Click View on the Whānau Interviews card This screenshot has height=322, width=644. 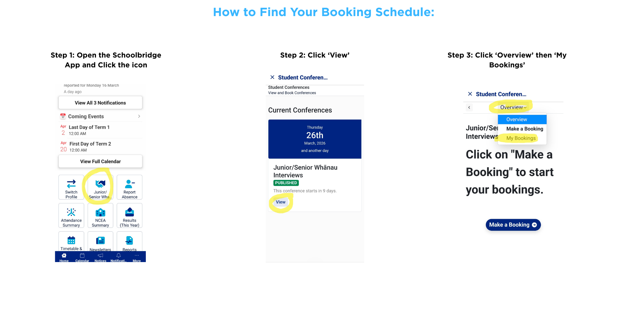click(x=281, y=202)
